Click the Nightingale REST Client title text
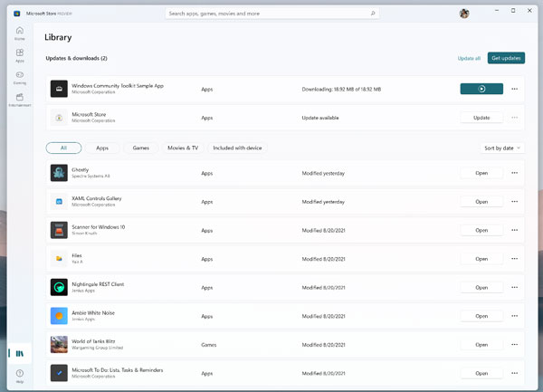Screen dimensions: 543x392 (x=98, y=284)
